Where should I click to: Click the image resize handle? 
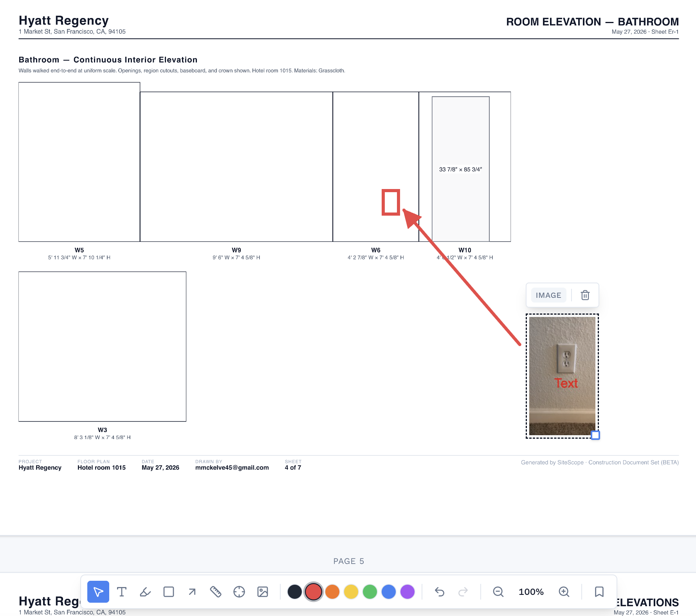coord(595,435)
